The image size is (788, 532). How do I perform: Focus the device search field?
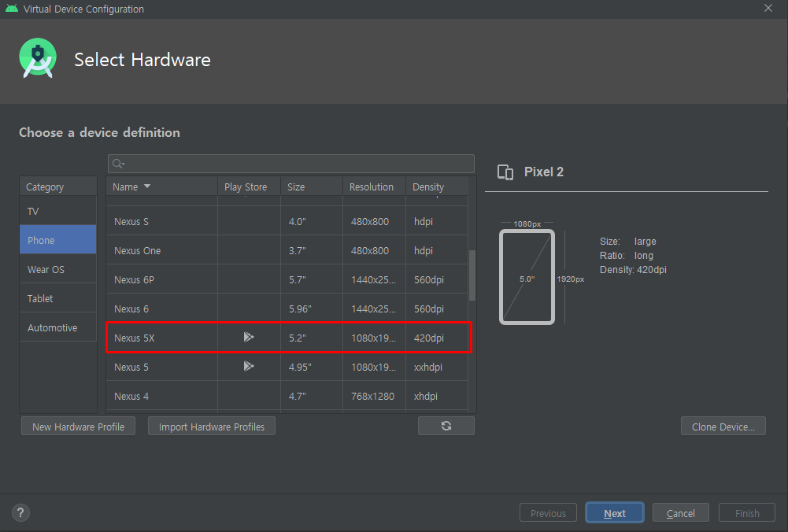pyautogui.click(x=291, y=164)
